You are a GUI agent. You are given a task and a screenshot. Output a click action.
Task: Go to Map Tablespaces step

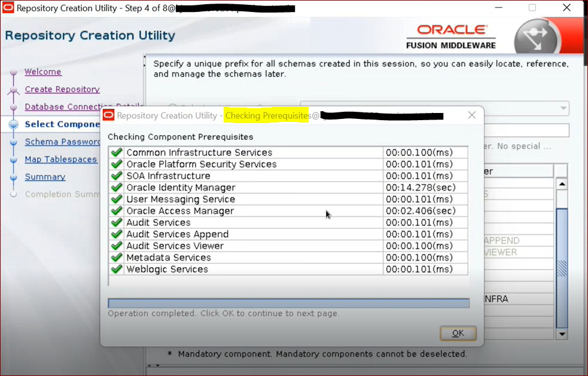pyautogui.click(x=61, y=160)
